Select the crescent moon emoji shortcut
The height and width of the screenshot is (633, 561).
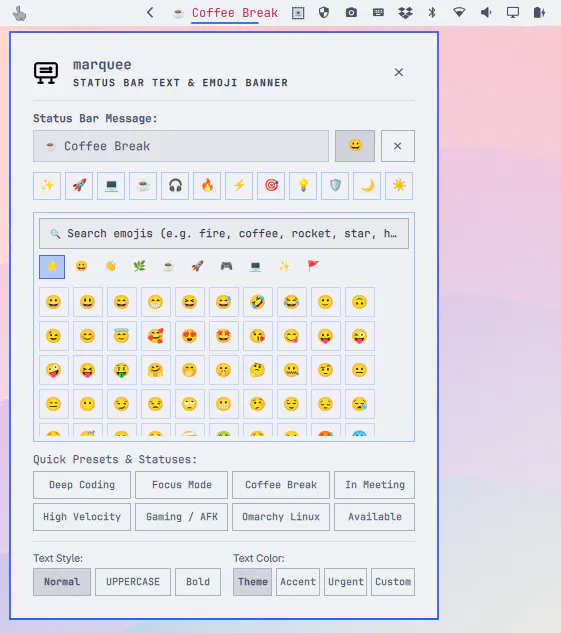pyautogui.click(x=367, y=186)
